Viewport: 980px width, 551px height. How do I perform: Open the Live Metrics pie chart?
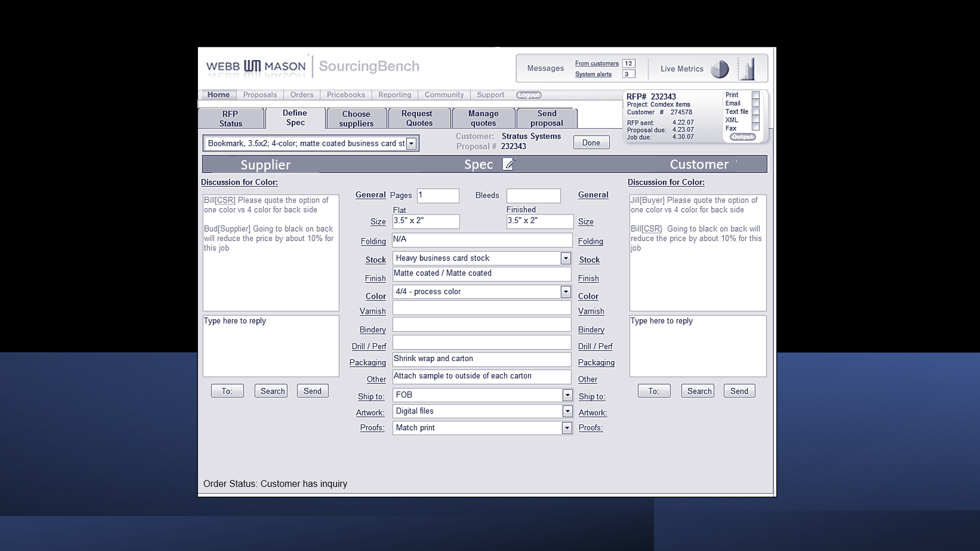point(720,69)
